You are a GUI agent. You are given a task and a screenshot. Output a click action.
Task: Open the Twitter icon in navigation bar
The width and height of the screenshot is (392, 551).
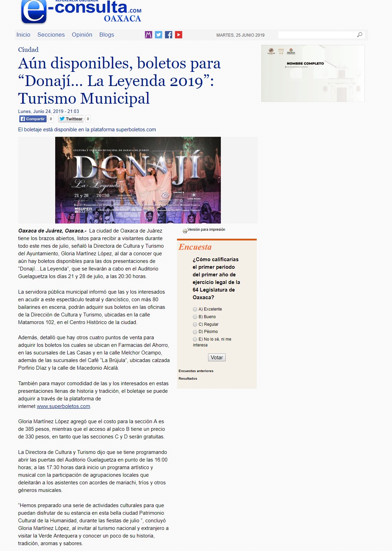click(x=158, y=35)
